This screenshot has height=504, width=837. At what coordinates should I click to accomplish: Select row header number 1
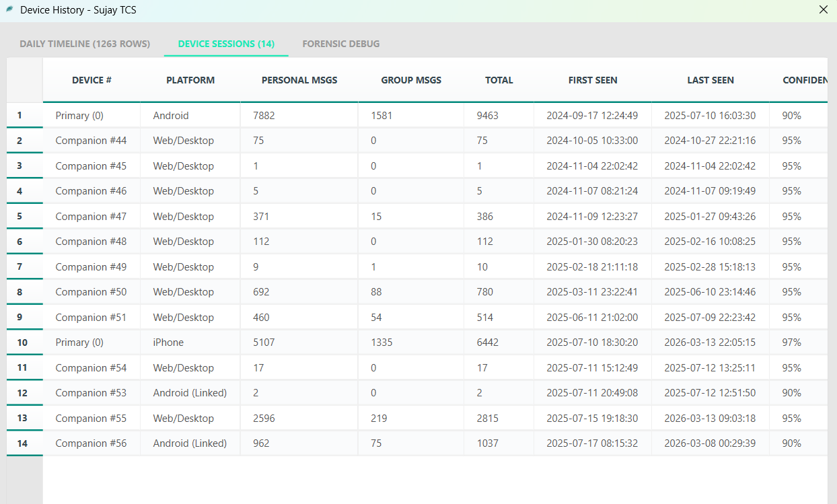click(25, 116)
